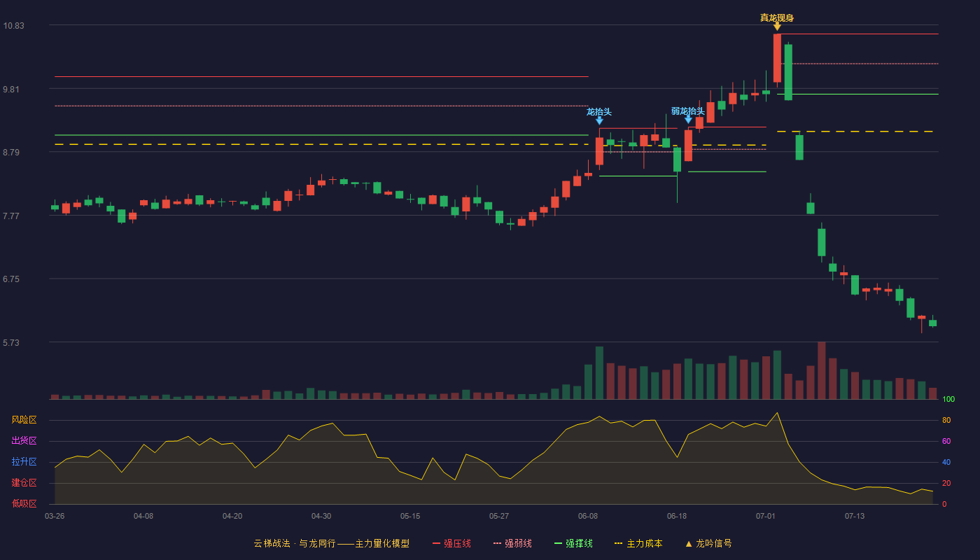Toggle the 强弱线 legend item
The width and height of the screenshot is (980, 560).
[x=512, y=543]
